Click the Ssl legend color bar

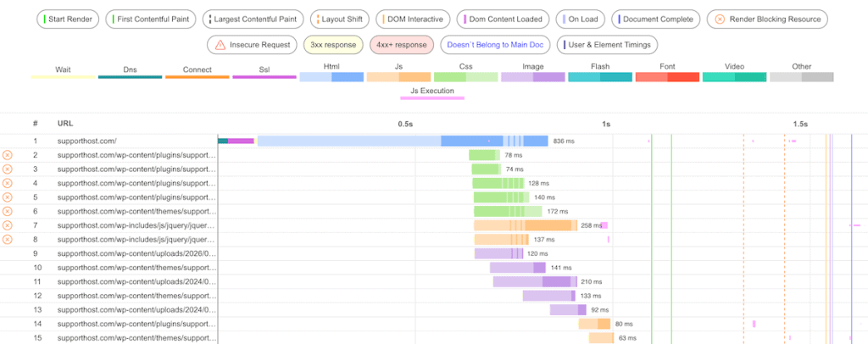(264, 77)
